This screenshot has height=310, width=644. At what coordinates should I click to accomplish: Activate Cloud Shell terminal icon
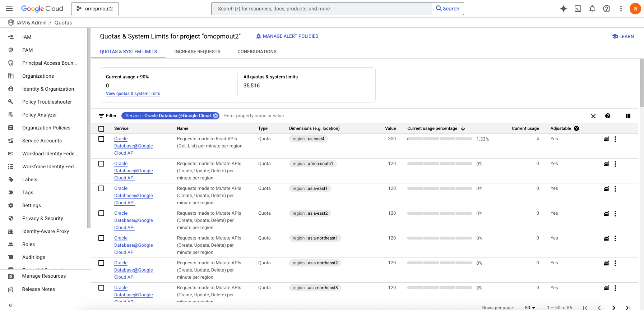578,9
